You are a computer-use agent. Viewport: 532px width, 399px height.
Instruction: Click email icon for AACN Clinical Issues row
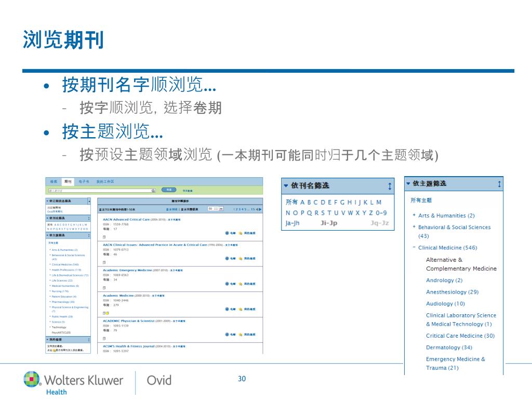tap(227, 259)
